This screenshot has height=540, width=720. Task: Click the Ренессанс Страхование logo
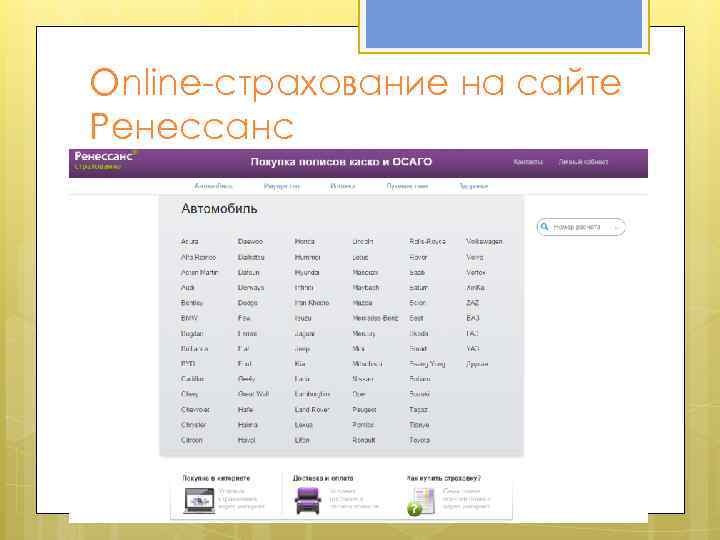click(x=105, y=160)
